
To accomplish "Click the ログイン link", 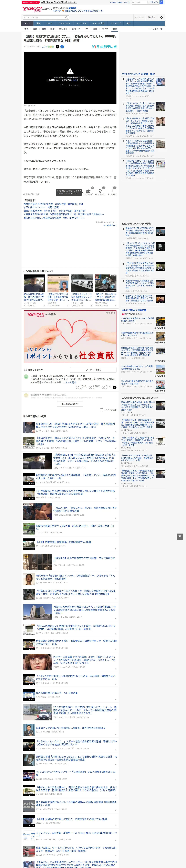I will (x=57, y=11).
